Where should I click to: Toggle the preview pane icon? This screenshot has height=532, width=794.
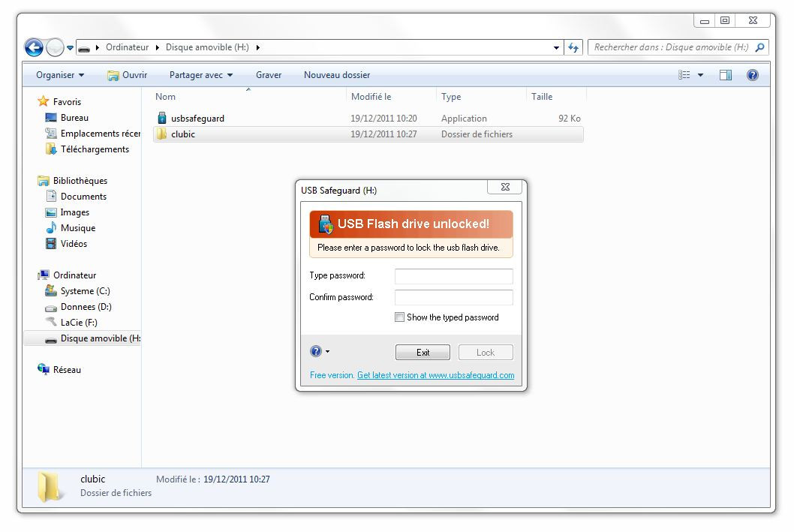725,75
